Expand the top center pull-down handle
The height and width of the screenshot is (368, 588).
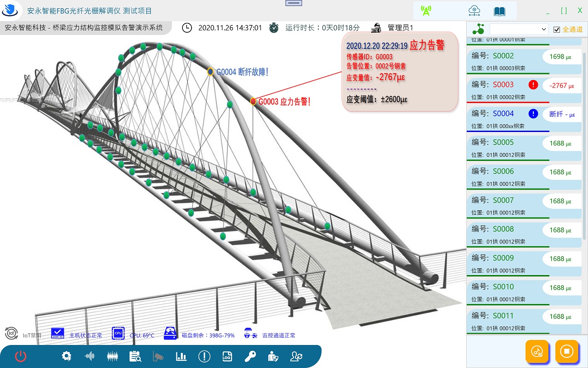[294, 3]
